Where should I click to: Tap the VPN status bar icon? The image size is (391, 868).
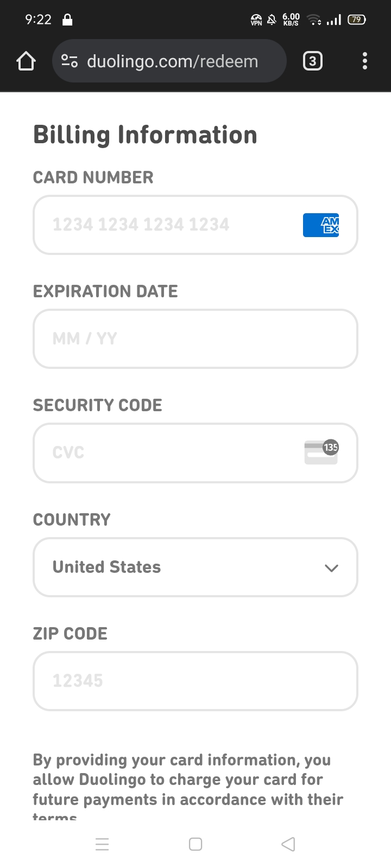coord(256,20)
